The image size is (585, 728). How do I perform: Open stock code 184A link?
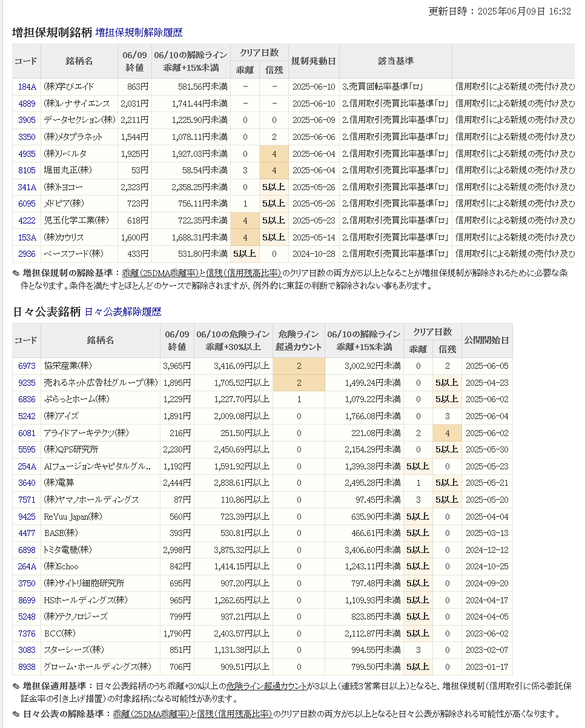27,87
